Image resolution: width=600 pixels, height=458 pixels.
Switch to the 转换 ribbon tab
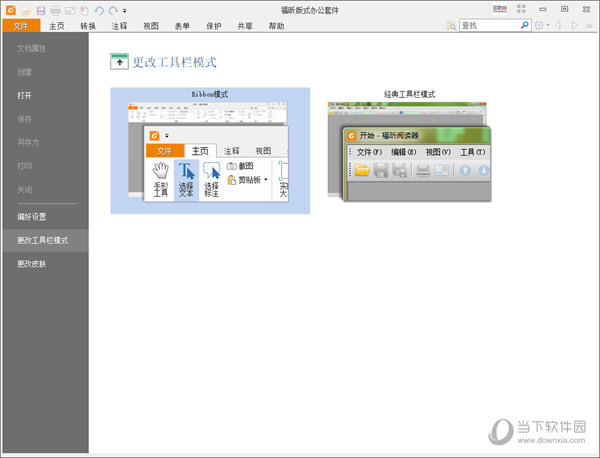point(88,26)
